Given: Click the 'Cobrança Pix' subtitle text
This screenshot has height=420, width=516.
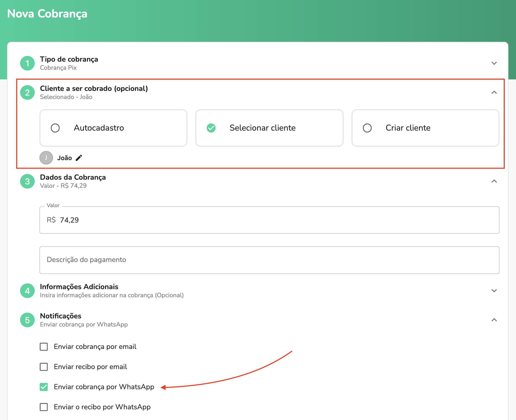Looking at the screenshot, I should point(58,68).
